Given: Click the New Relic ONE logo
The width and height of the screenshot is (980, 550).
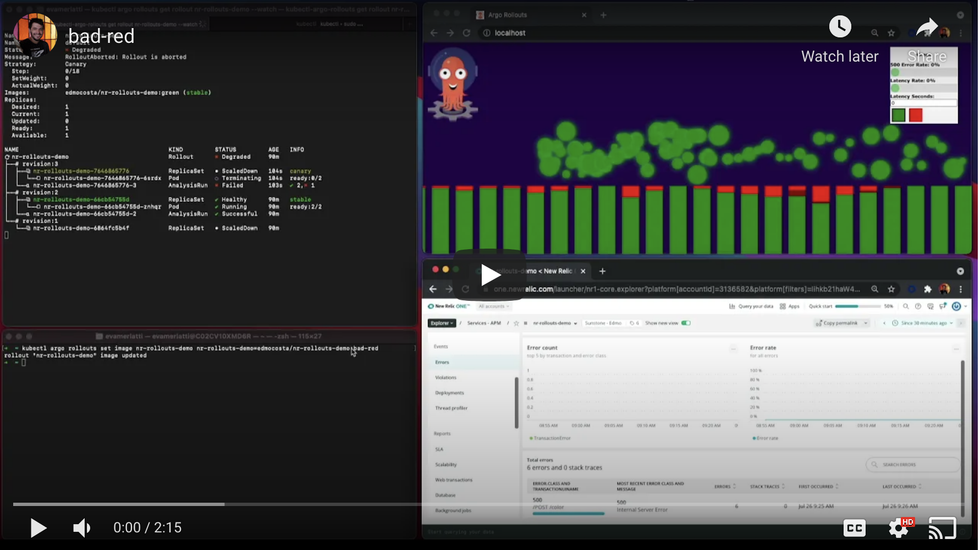Looking at the screenshot, I should click(x=449, y=306).
